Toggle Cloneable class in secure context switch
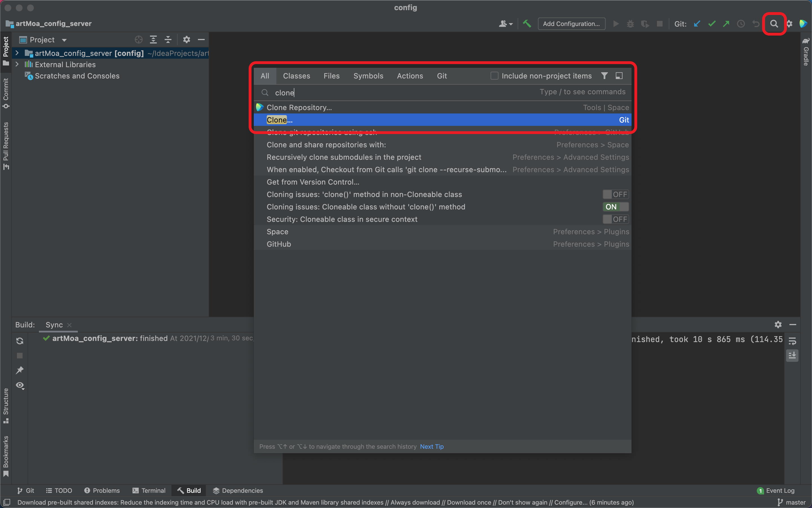Viewport: 812px width, 508px height. (x=615, y=219)
